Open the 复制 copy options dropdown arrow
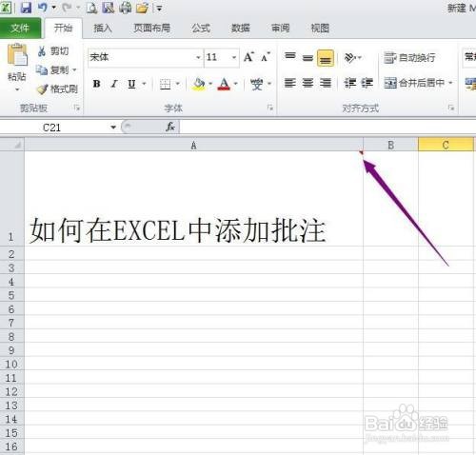This screenshot has height=455, width=476. pyautogui.click(x=74, y=69)
